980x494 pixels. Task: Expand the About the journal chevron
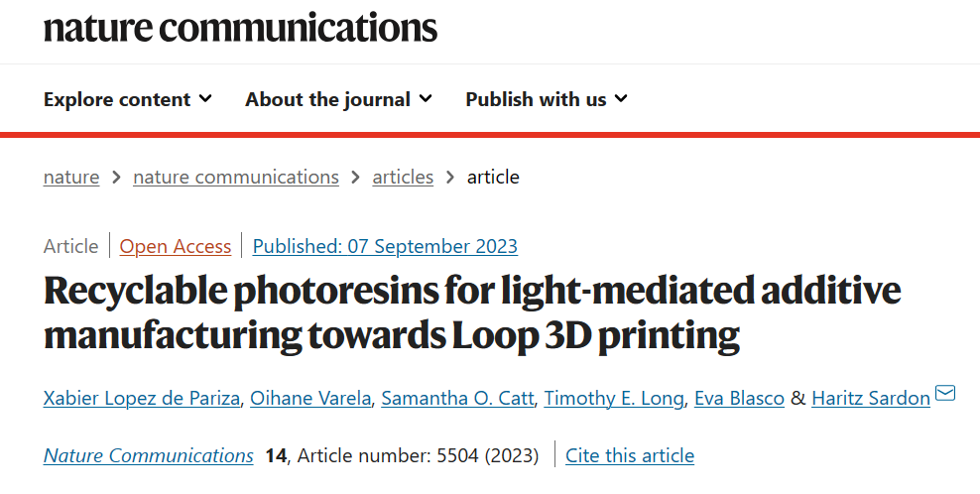click(426, 98)
